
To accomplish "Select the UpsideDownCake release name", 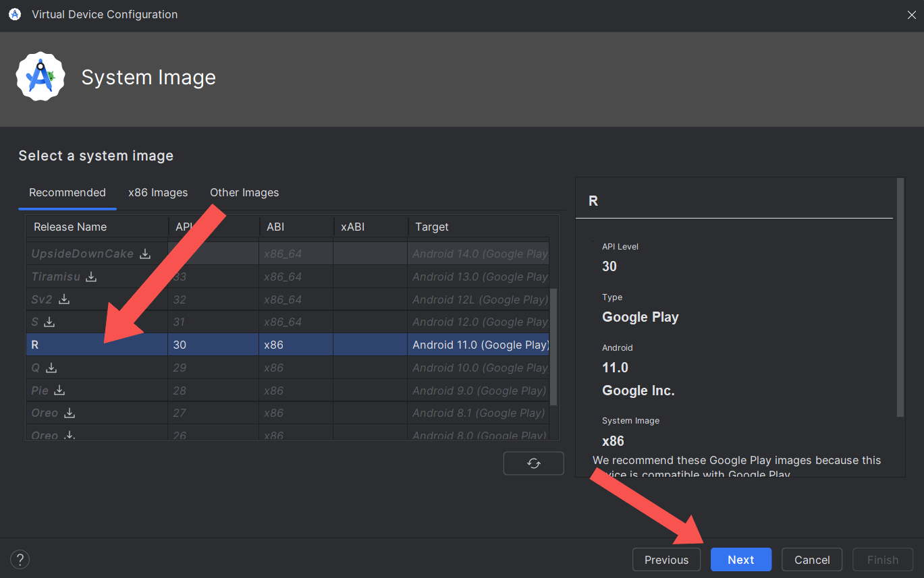I will click(x=82, y=254).
